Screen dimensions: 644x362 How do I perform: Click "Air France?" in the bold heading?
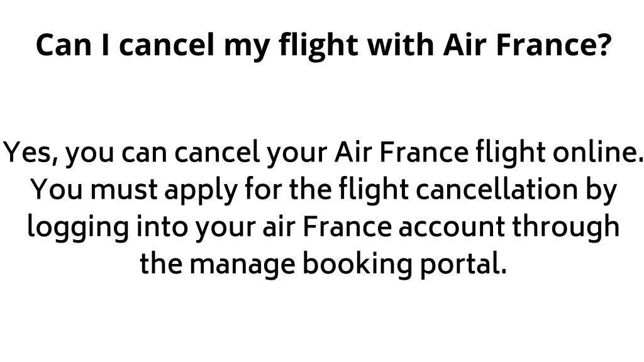coord(528,45)
